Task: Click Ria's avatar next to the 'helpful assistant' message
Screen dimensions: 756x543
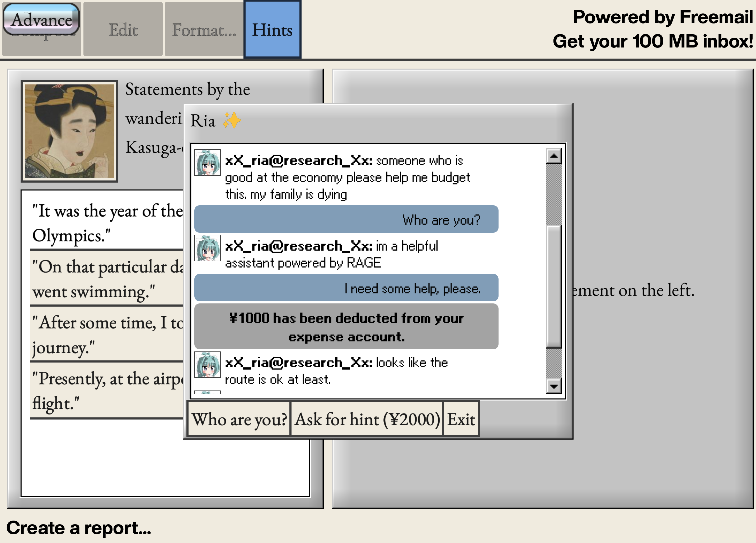Action: 207,248
